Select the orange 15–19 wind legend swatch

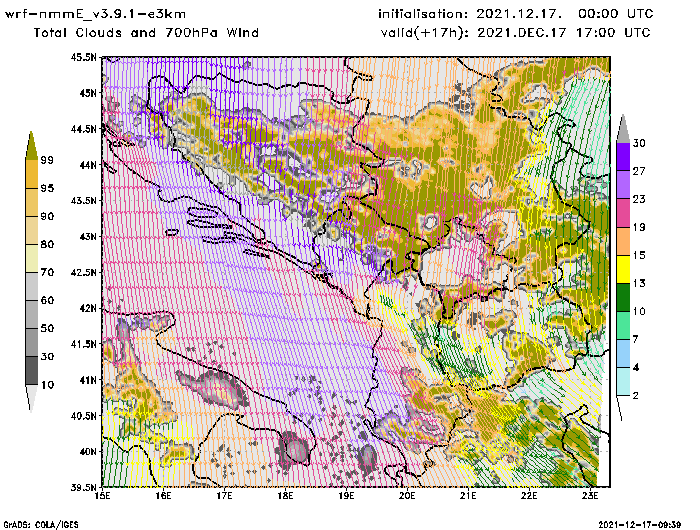(x=623, y=241)
